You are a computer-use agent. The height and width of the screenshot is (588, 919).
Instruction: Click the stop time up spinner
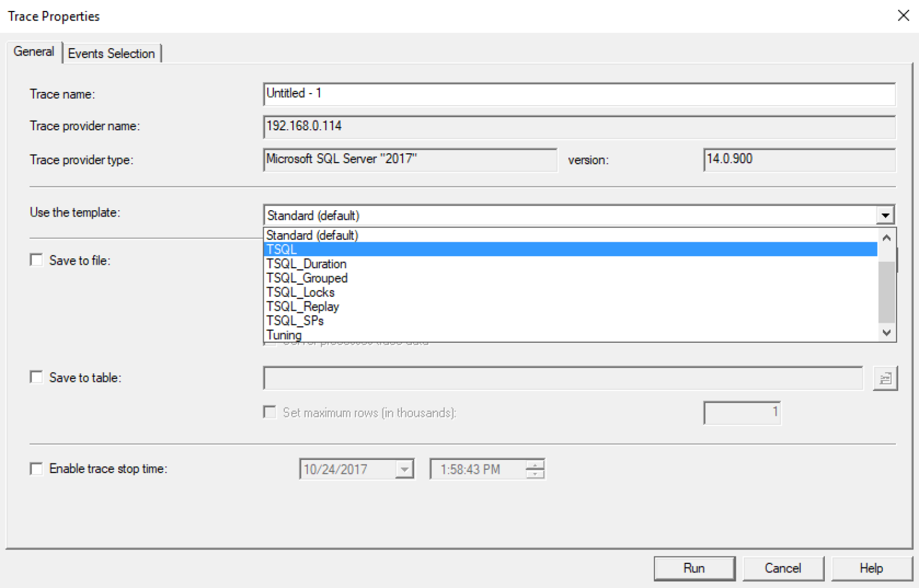point(535,465)
